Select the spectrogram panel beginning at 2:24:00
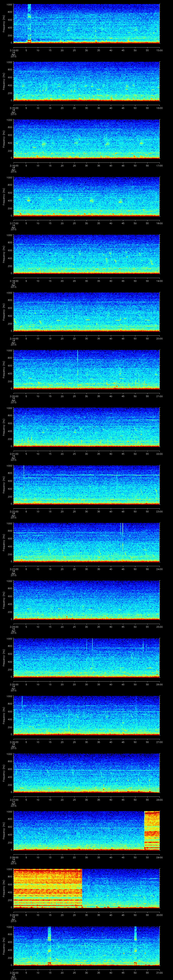This screenshot has height=980, width=173. click(x=86, y=600)
